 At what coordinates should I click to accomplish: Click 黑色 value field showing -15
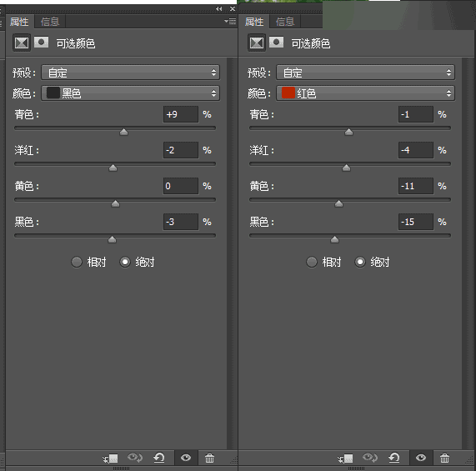(416, 222)
